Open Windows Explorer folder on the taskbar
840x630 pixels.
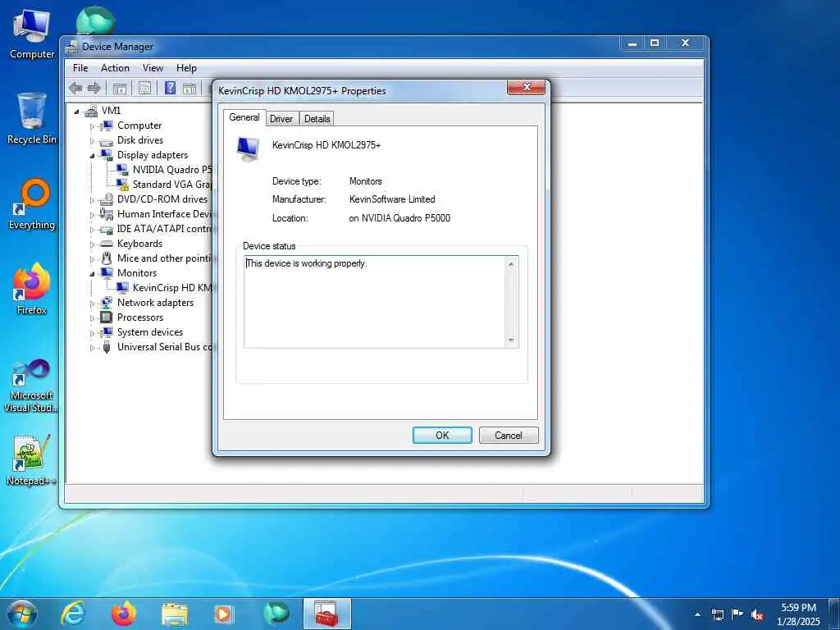(174, 614)
